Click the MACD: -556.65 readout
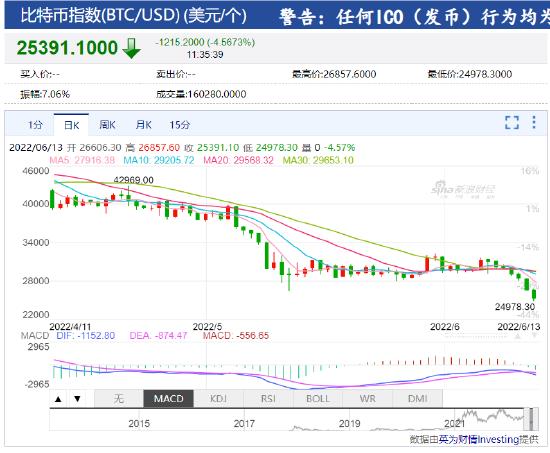 tap(236, 336)
